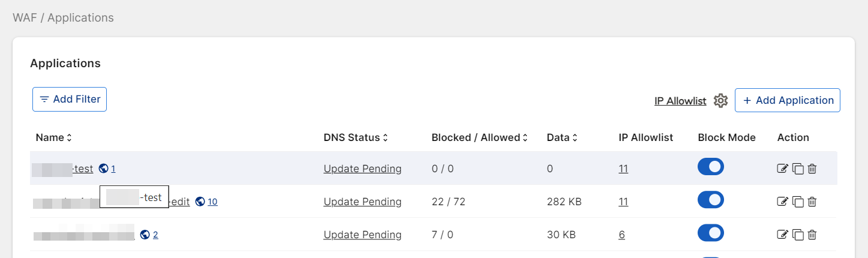Disable Block Mode for the 0 / 0 row
This screenshot has width=868, height=258.
coord(711,167)
